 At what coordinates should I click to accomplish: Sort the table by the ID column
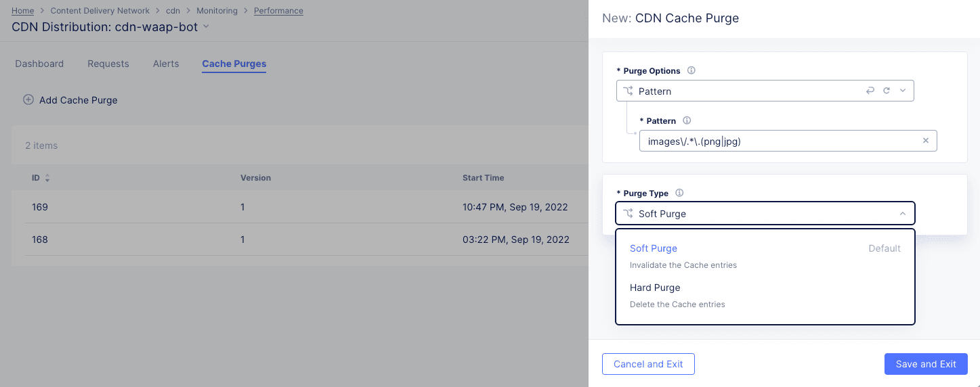pyautogui.click(x=47, y=178)
